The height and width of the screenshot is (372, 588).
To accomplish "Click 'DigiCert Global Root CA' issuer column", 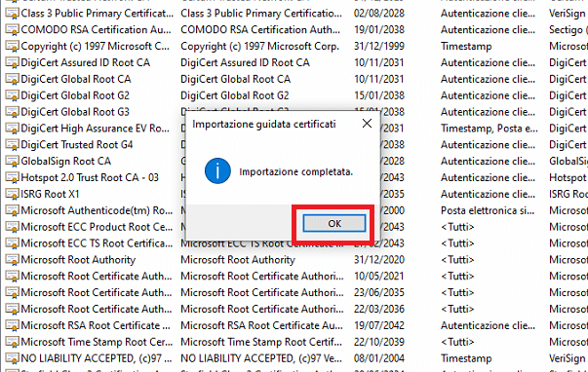I will coord(236,79).
